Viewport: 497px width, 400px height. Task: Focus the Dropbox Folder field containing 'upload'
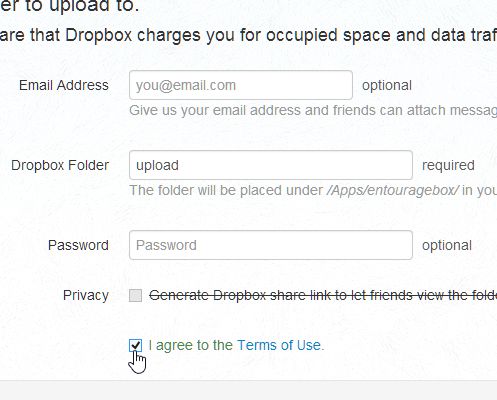click(x=271, y=165)
